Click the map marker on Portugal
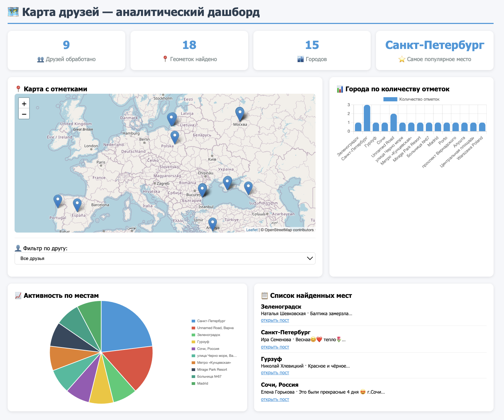 tap(58, 201)
